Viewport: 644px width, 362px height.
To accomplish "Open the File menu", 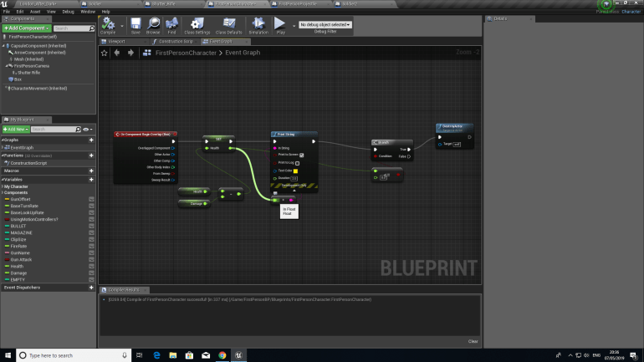I will coord(7,12).
